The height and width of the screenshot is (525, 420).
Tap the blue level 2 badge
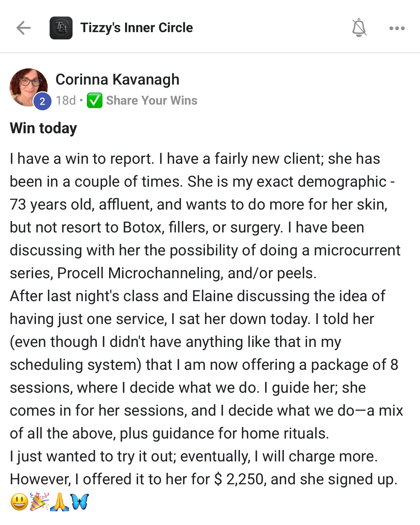(42, 101)
